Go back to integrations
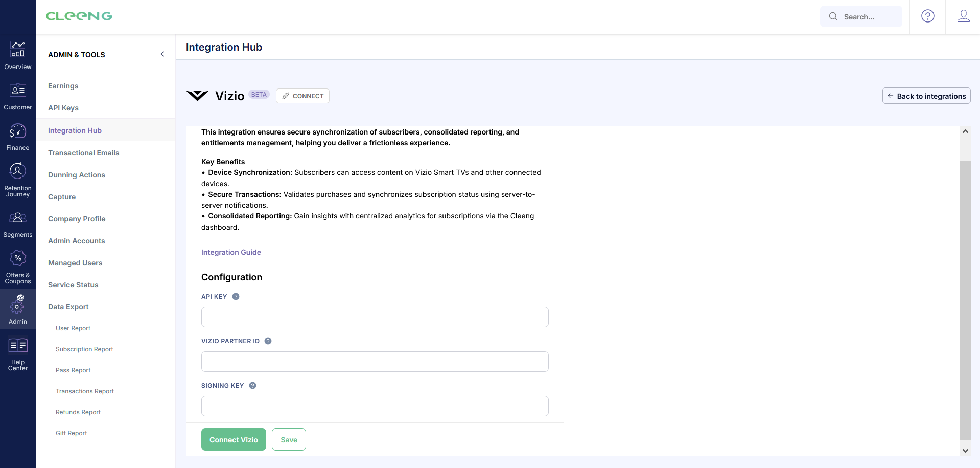 point(926,96)
